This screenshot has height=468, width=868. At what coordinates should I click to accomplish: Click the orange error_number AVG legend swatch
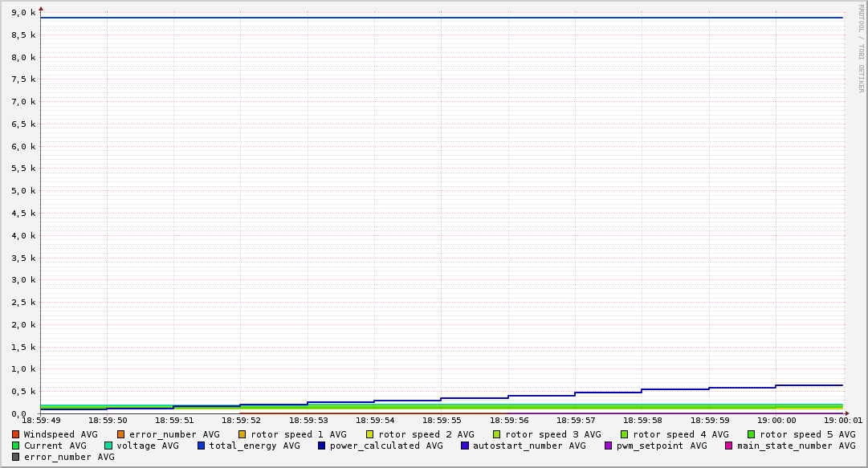(121, 434)
